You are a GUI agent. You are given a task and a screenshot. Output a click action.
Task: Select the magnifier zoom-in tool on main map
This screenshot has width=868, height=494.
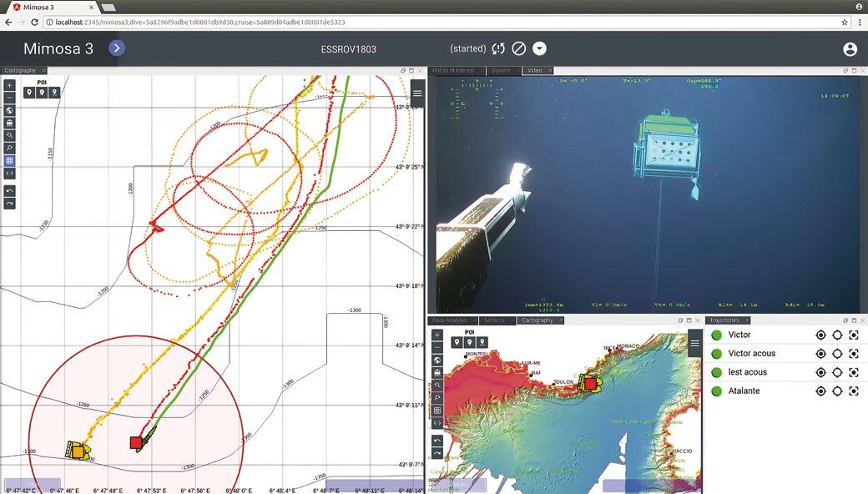coord(9,135)
